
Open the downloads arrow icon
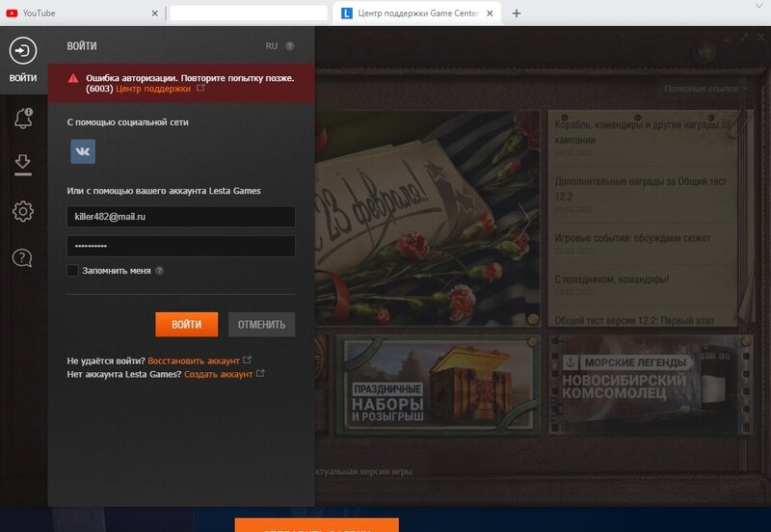(23, 164)
